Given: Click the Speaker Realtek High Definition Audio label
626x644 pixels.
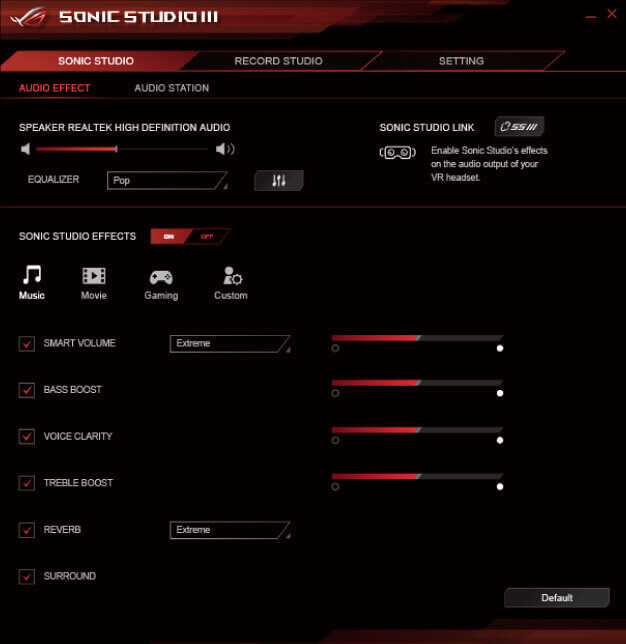Looking at the screenshot, I should click(x=124, y=128).
